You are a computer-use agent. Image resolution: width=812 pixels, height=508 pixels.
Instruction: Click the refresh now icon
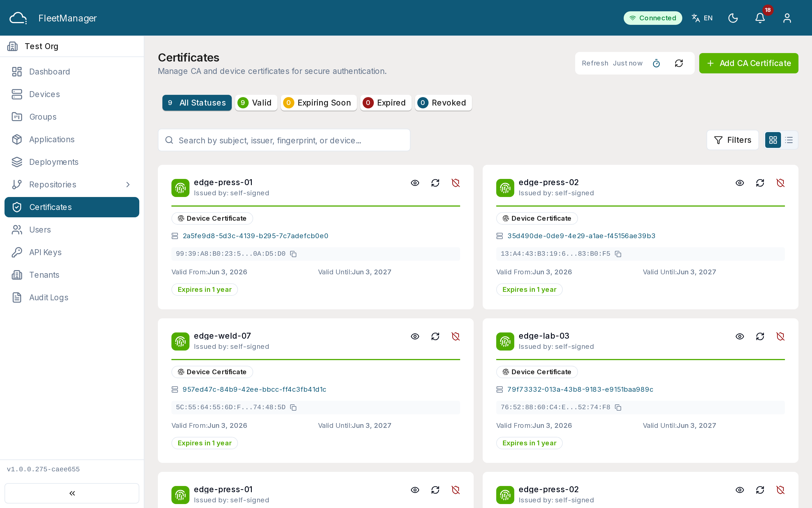[x=679, y=63]
